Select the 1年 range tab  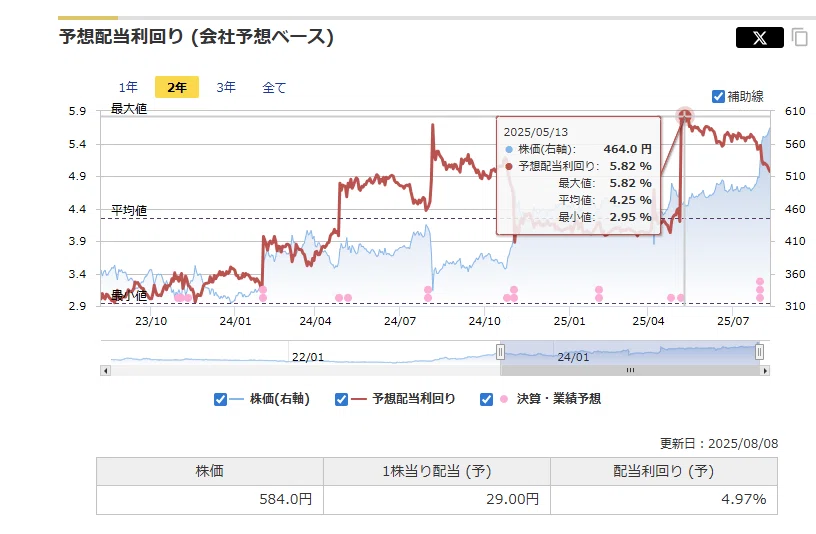pos(128,87)
